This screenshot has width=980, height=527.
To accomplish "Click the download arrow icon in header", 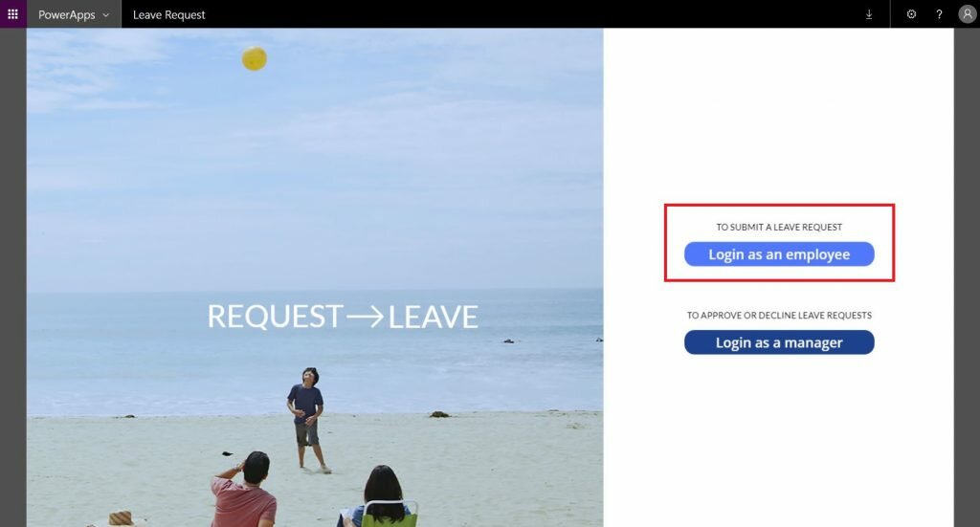I will pos(869,14).
